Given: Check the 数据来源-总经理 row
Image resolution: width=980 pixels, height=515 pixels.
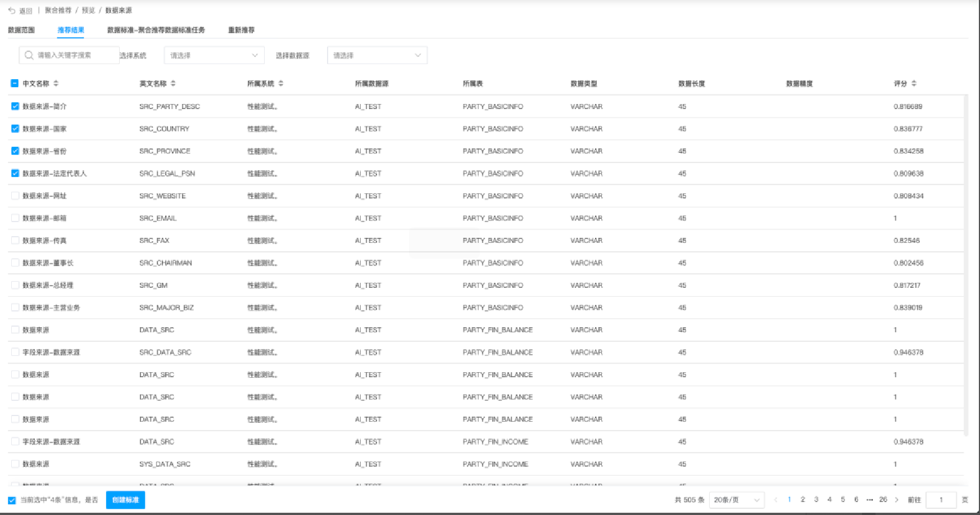Looking at the screenshot, I should click(x=15, y=285).
